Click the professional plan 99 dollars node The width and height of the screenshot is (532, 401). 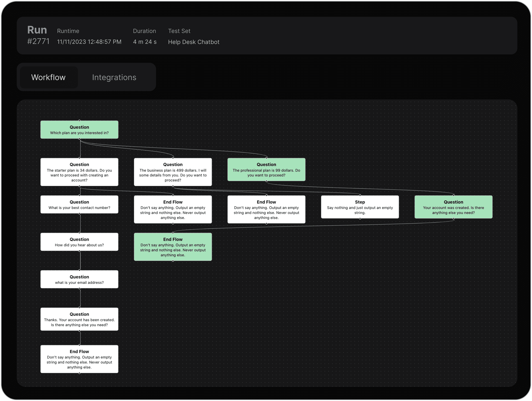[266, 170]
